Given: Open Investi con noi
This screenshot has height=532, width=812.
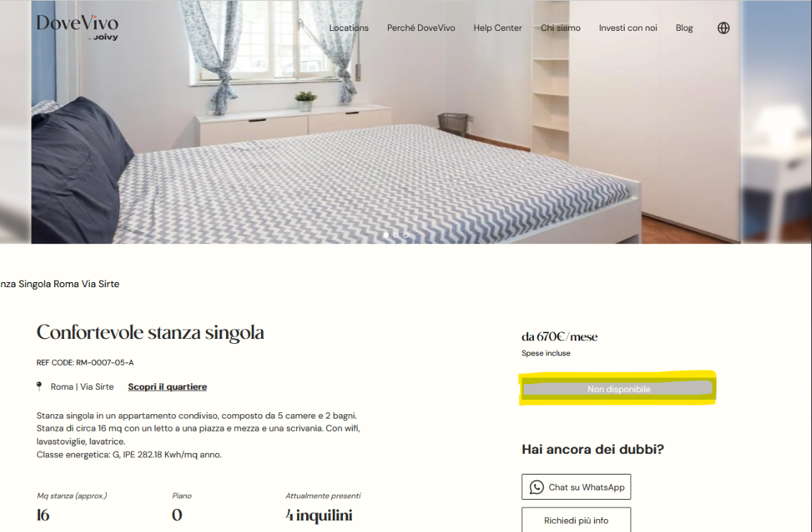Looking at the screenshot, I should (x=628, y=28).
